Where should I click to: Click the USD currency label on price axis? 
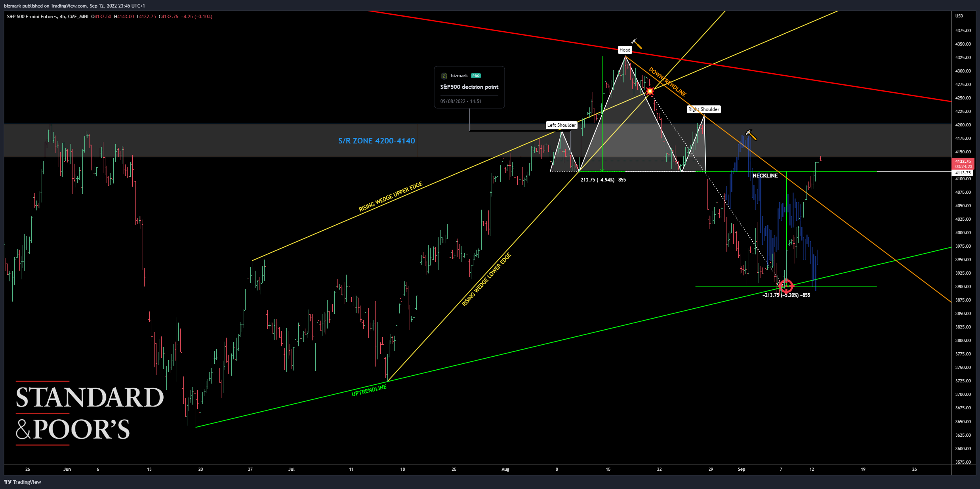coord(959,16)
